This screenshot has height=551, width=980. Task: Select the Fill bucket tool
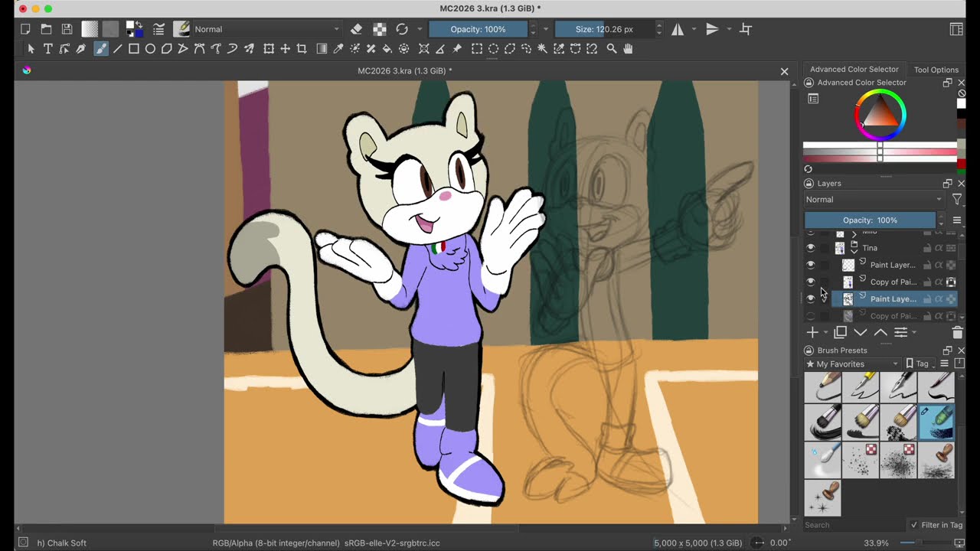[x=387, y=48]
